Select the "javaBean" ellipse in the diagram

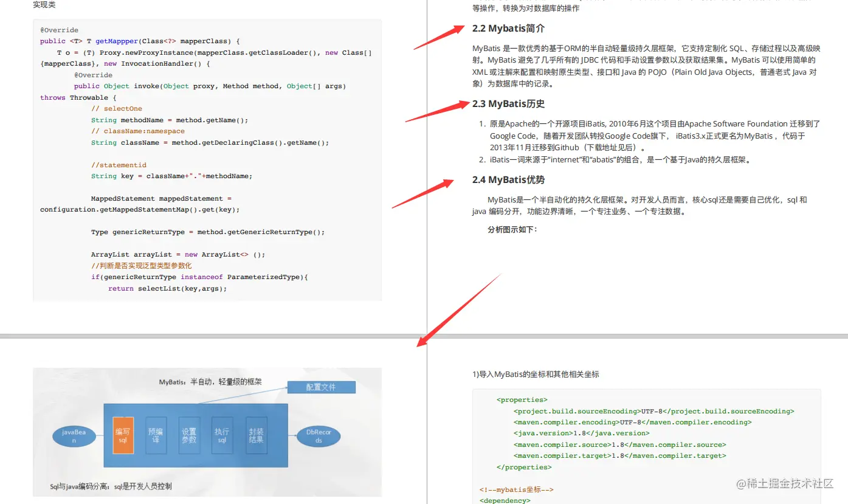tap(74, 437)
